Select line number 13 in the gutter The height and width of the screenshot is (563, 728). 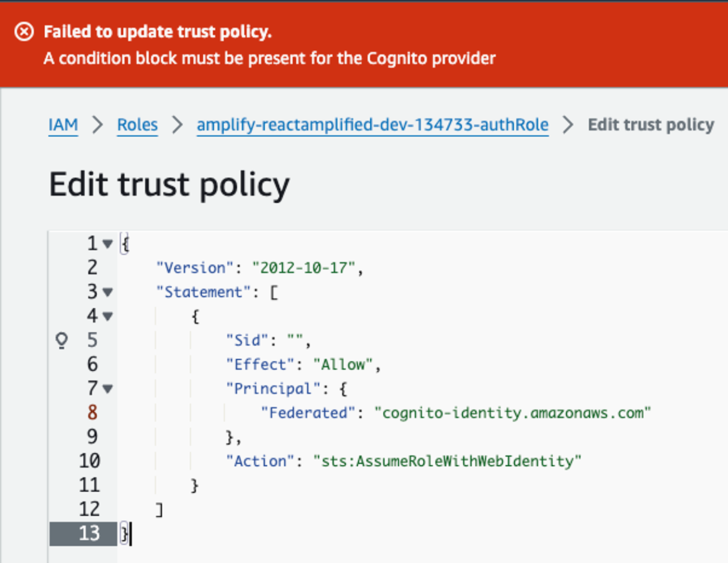click(x=89, y=533)
